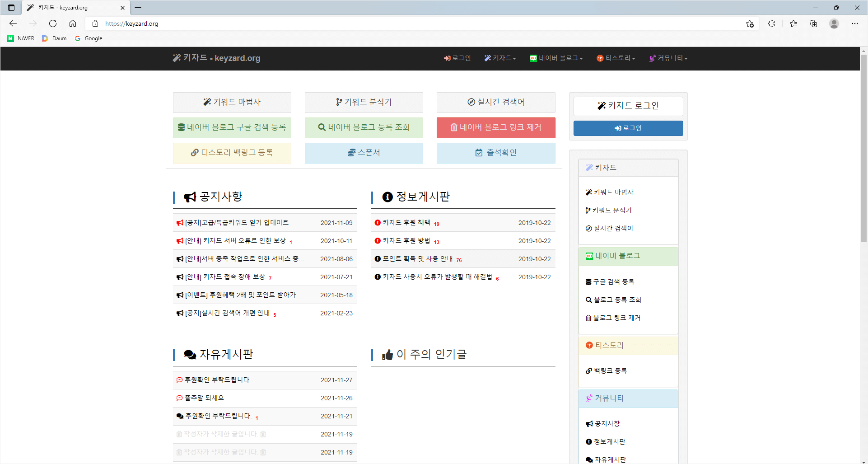
Task: Select 백링크 등록 in sidebar menu
Action: coord(606,371)
